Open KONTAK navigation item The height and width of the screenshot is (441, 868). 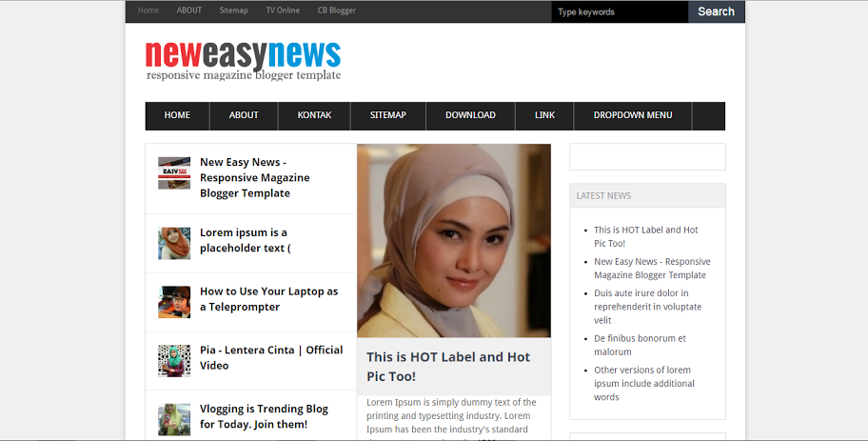pos(314,116)
